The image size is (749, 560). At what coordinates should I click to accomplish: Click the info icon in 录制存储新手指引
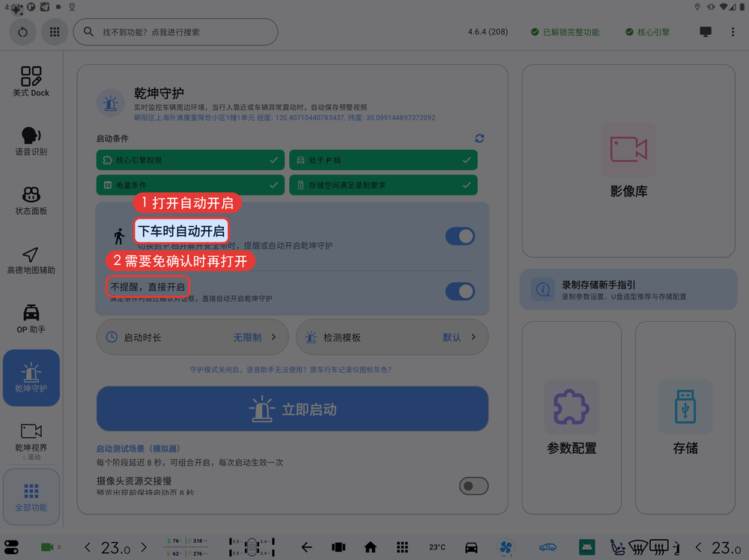542,289
